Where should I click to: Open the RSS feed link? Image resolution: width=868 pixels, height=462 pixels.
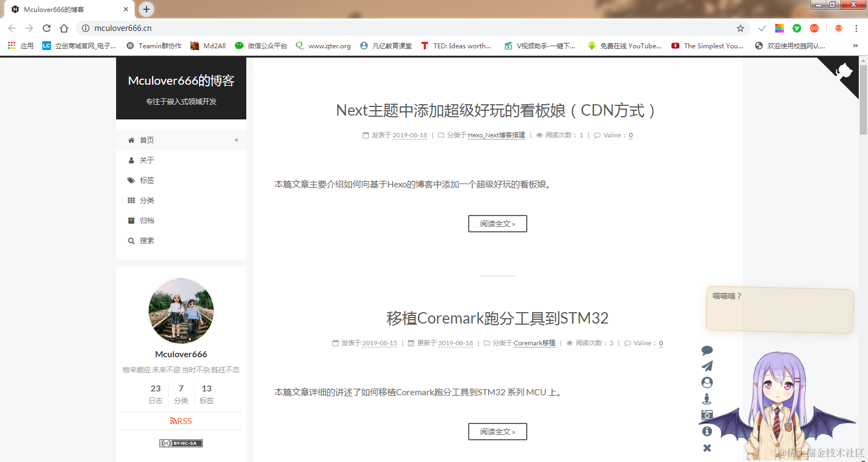[x=181, y=421]
